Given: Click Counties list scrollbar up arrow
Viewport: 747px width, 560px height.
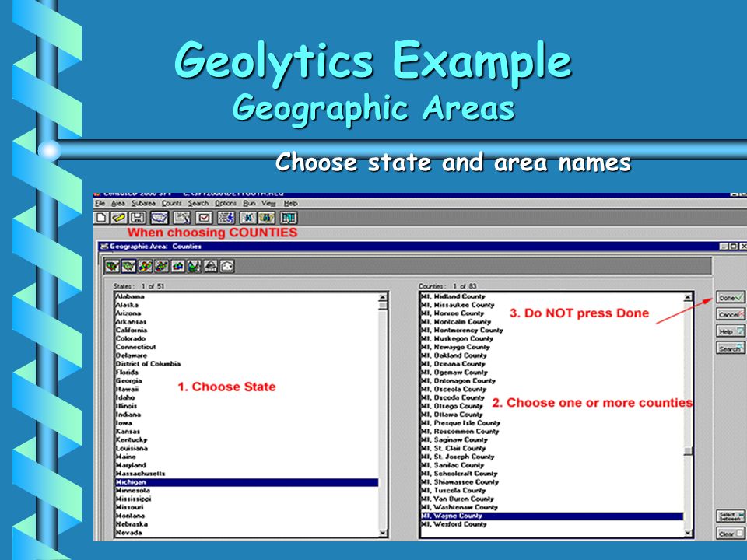Looking at the screenshot, I should [x=687, y=297].
